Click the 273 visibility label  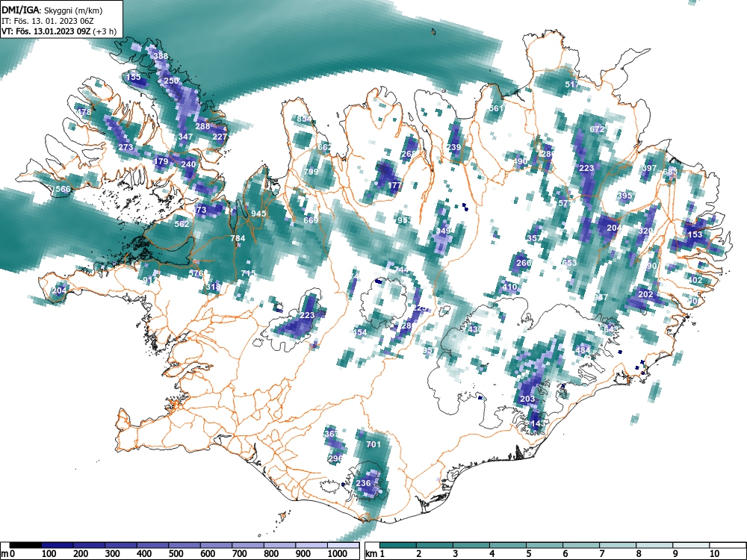tap(125, 147)
